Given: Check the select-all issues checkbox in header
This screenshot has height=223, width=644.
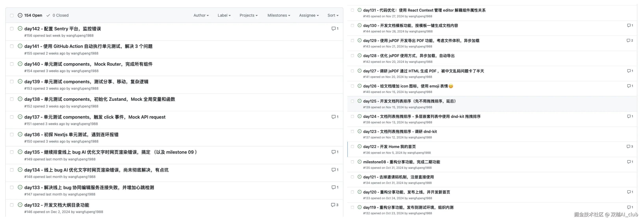Looking at the screenshot, I should [12, 16].
